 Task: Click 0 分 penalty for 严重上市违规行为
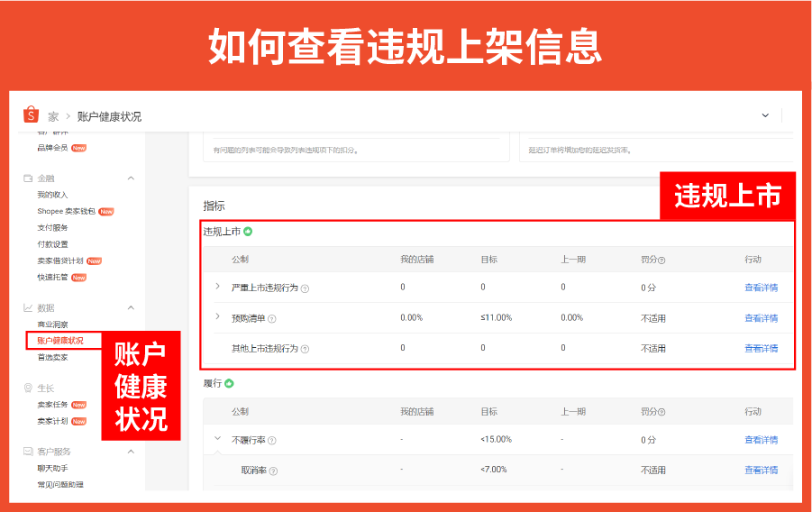[648, 288]
